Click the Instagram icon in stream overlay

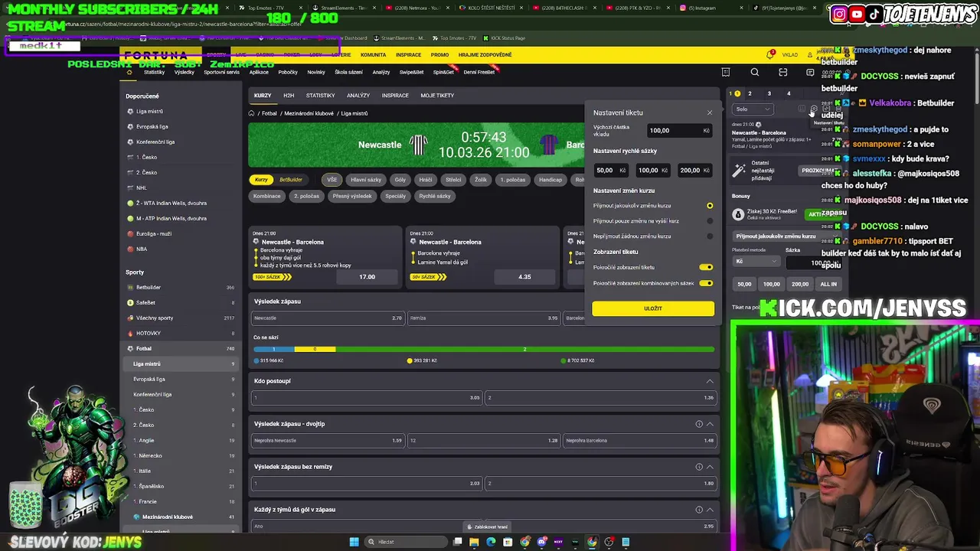[x=839, y=14]
